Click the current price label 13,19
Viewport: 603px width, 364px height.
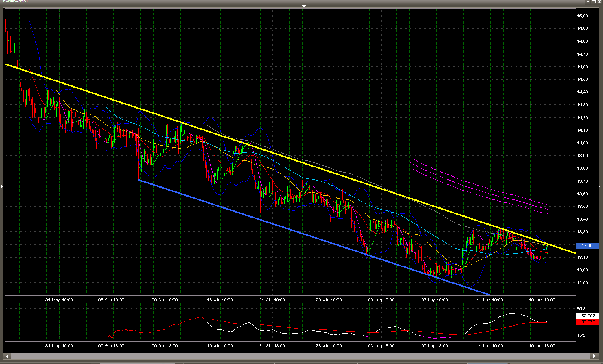[x=587, y=246]
